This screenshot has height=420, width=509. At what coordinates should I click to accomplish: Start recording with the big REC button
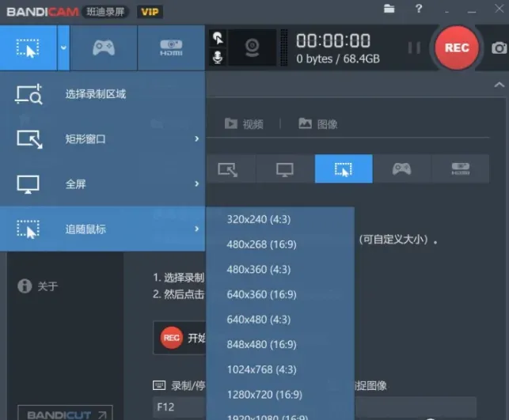457,47
